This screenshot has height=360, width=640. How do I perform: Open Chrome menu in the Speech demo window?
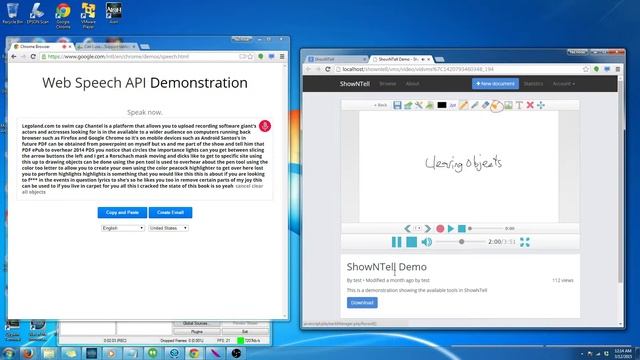pyautogui.click(x=282, y=56)
